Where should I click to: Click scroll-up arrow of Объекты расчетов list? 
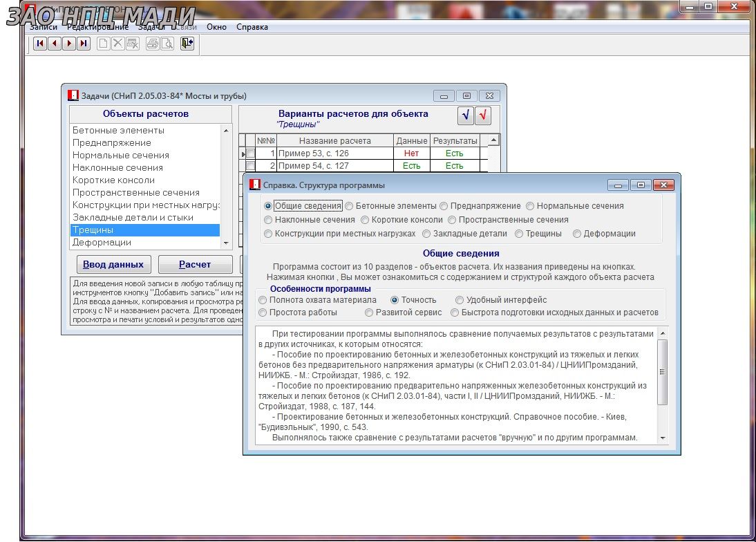tap(226, 131)
